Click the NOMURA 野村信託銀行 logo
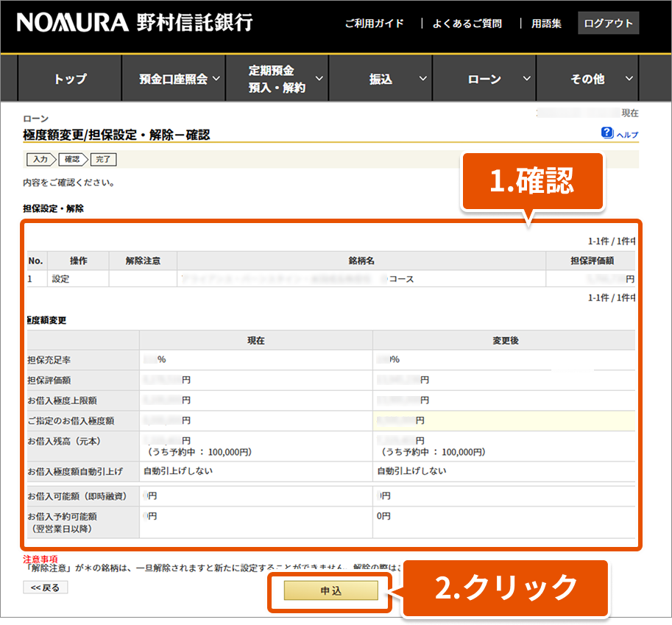Viewport: 672px width, 625px height. pos(134,23)
